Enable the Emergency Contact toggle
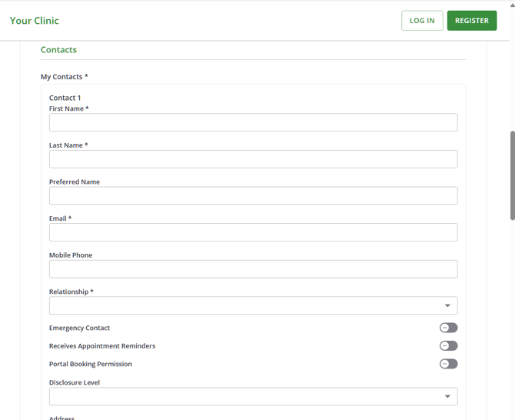This screenshot has width=515, height=420. click(x=448, y=328)
